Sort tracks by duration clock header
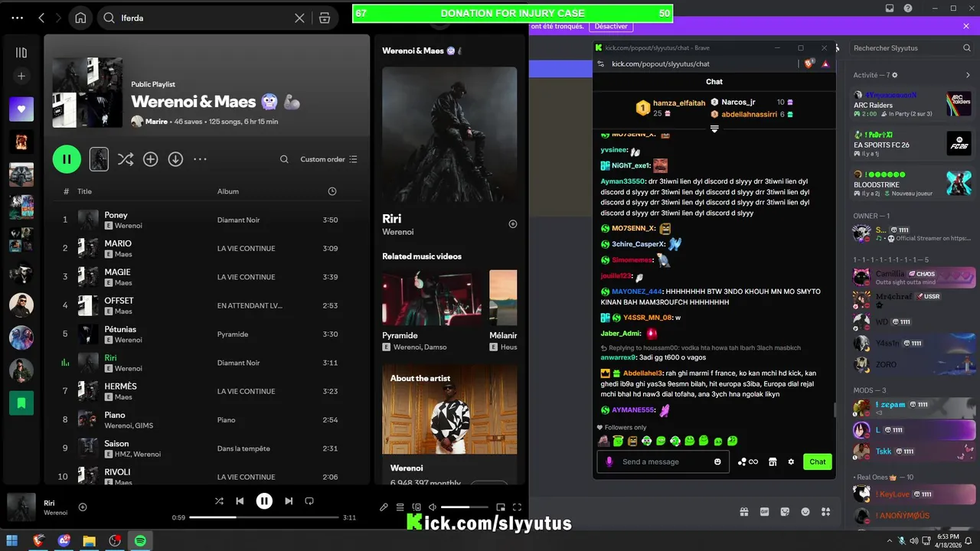This screenshot has height=551, width=980. tap(332, 191)
